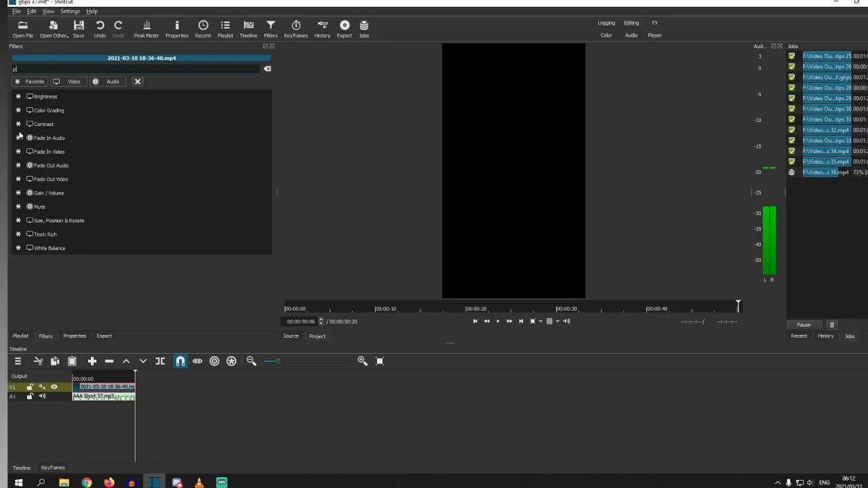Viewport: 868px width, 488px height.
Task: Switch to the bottom Keyframes tab
Action: (x=53, y=468)
